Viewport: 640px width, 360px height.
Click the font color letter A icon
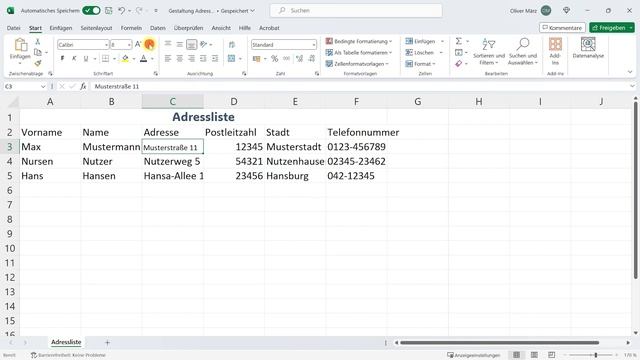pyautogui.click(x=143, y=59)
